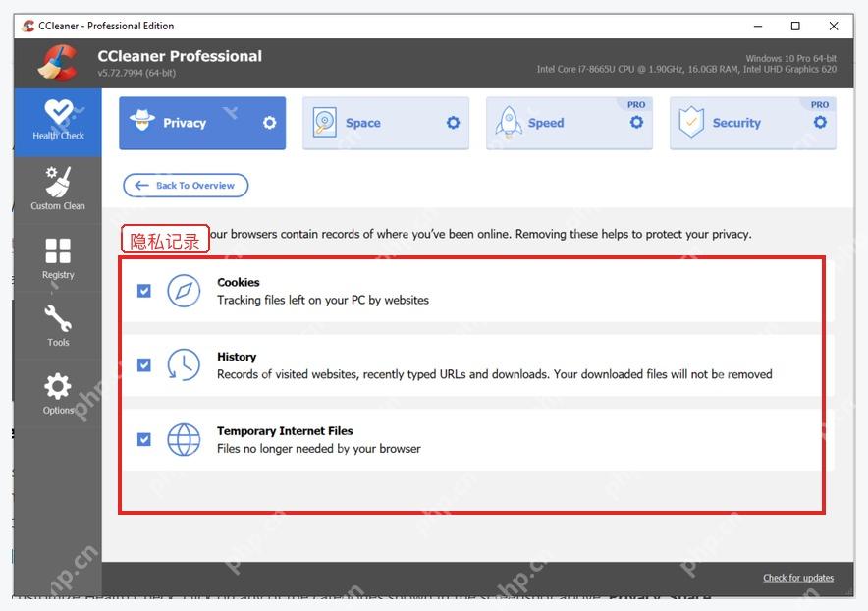Click the 'Records of visited websites' description
The image size is (868, 611).
point(494,374)
